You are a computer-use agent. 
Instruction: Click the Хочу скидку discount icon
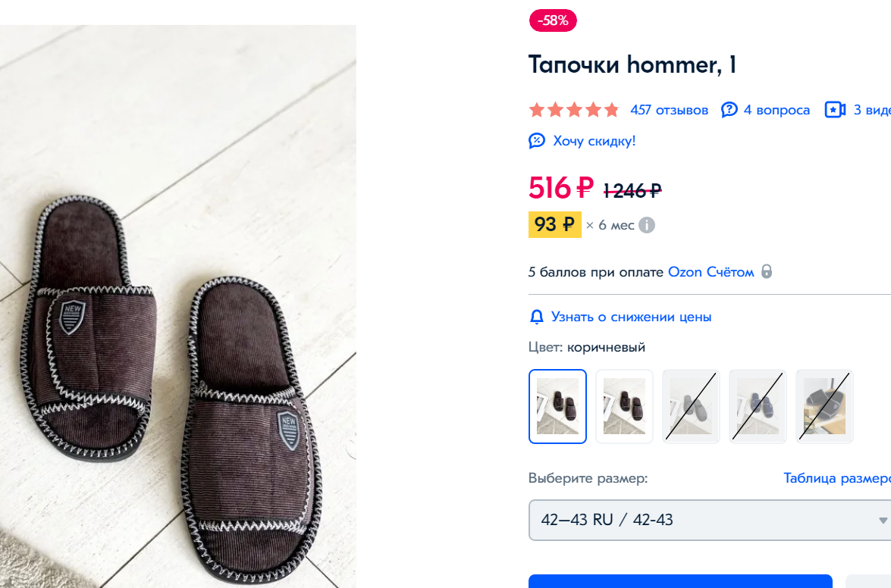537,141
